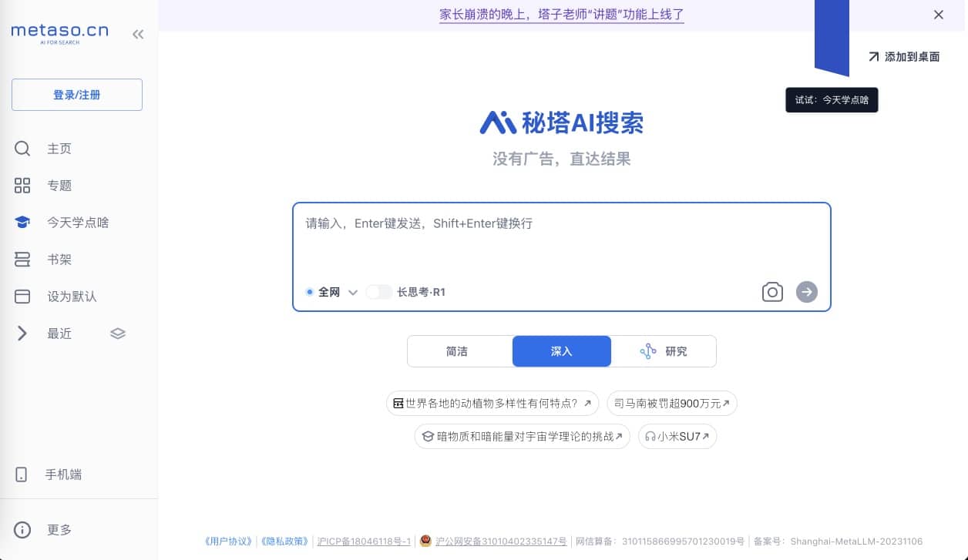Click 设为默认 browser window icon
This screenshot has height=560, width=968.
pos(22,297)
